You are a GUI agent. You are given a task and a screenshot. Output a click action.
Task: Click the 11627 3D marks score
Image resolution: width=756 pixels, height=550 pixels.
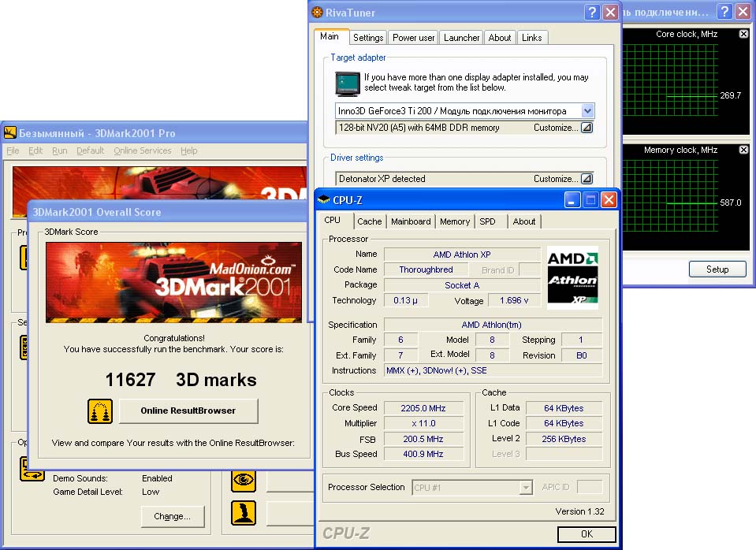[181, 380]
